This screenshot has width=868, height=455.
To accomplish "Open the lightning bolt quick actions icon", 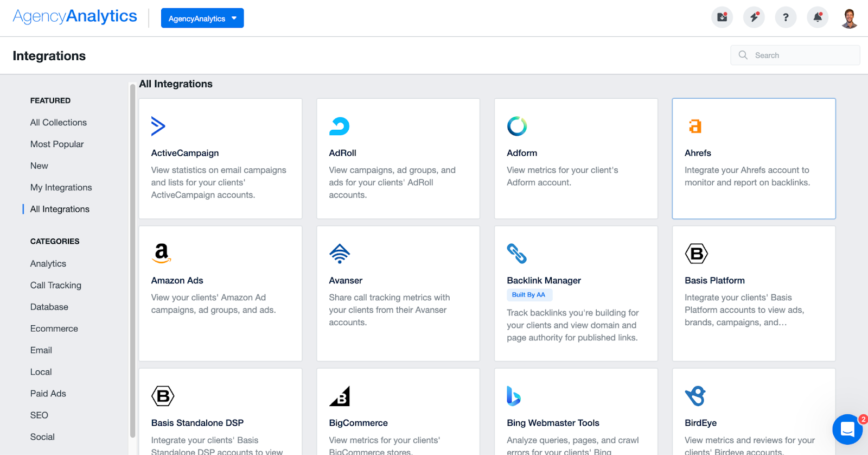I will click(x=754, y=18).
